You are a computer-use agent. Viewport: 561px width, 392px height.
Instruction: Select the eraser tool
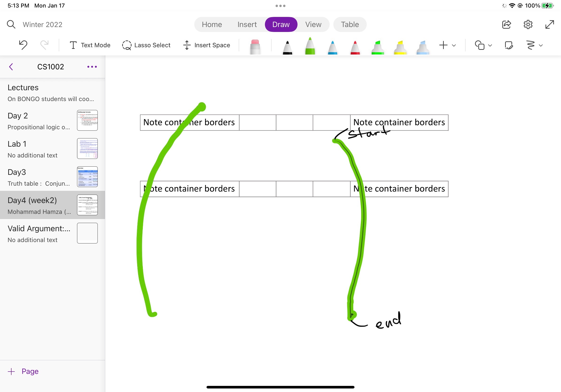pyautogui.click(x=255, y=47)
